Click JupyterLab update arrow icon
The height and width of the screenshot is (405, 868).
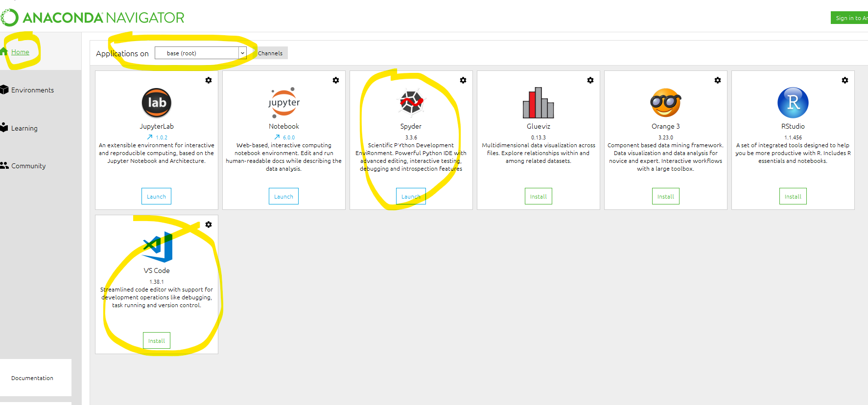150,137
